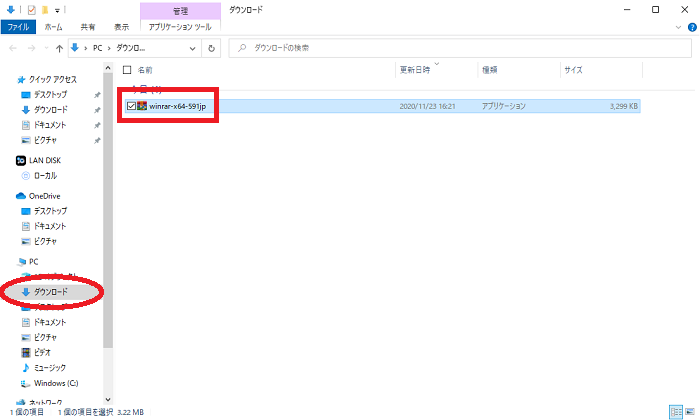The image size is (700, 420).
Task: Open ダウンロード under Quick Access
Action: (50, 110)
